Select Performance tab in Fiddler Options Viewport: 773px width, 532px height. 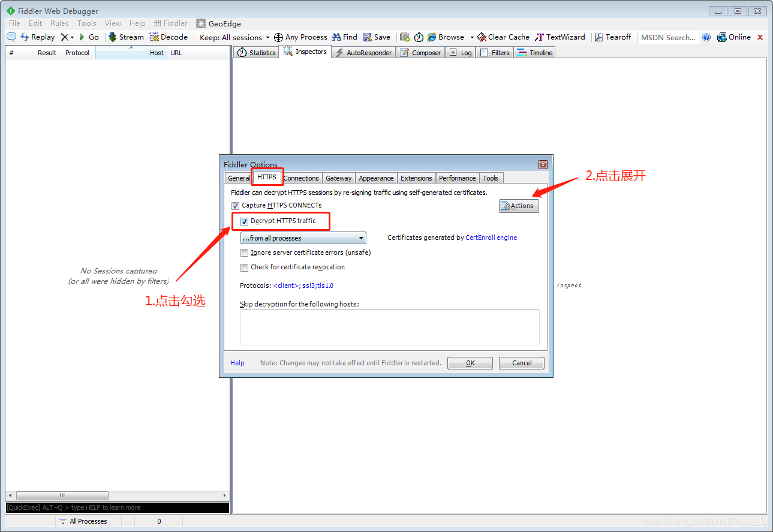pyautogui.click(x=458, y=178)
